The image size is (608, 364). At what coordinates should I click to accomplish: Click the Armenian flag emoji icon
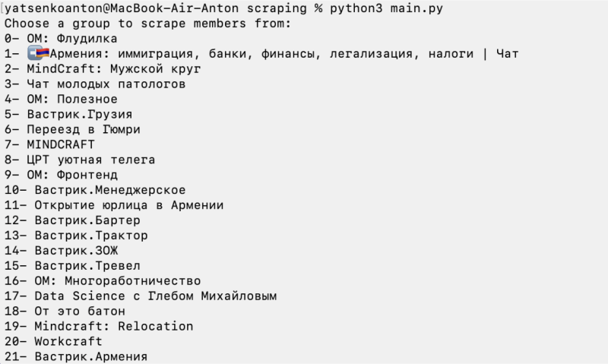point(39,53)
